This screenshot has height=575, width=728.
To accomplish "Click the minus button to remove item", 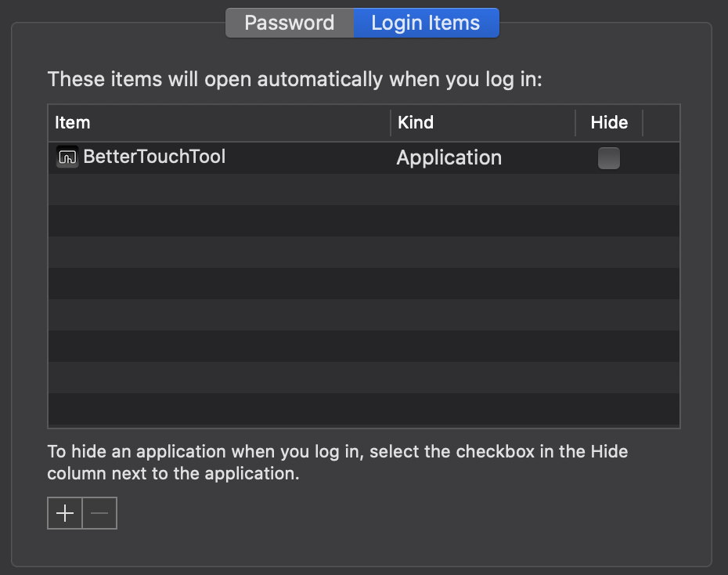I will [x=99, y=514].
